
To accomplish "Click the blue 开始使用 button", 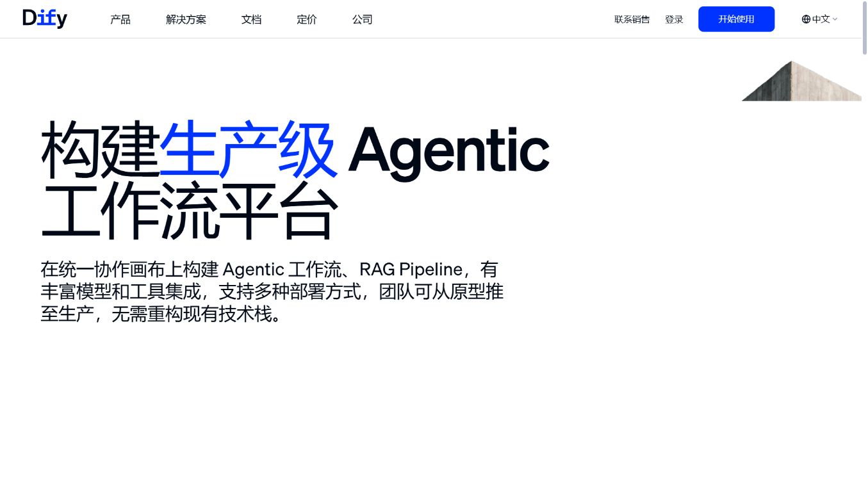I will (736, 19).
